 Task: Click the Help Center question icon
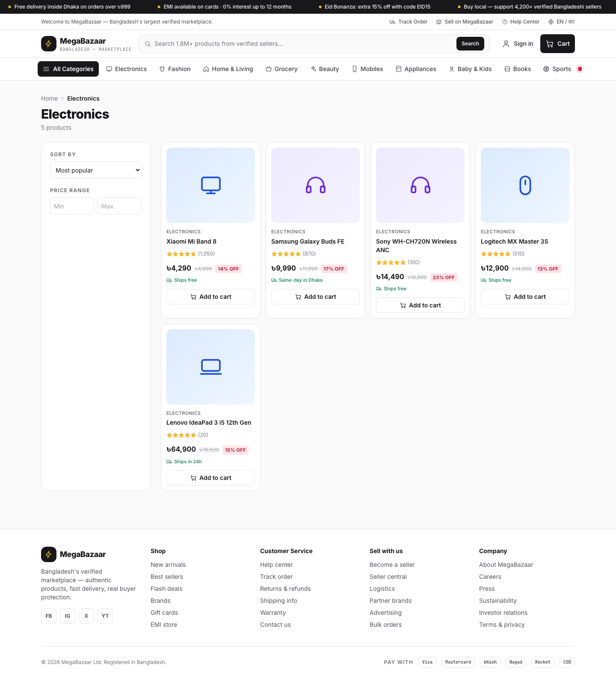point(505,22)
